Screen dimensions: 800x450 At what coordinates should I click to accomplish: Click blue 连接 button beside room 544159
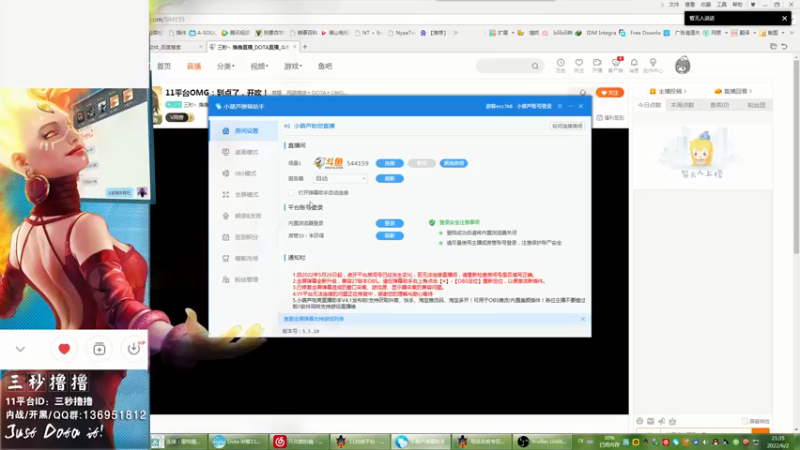point(390,163)
